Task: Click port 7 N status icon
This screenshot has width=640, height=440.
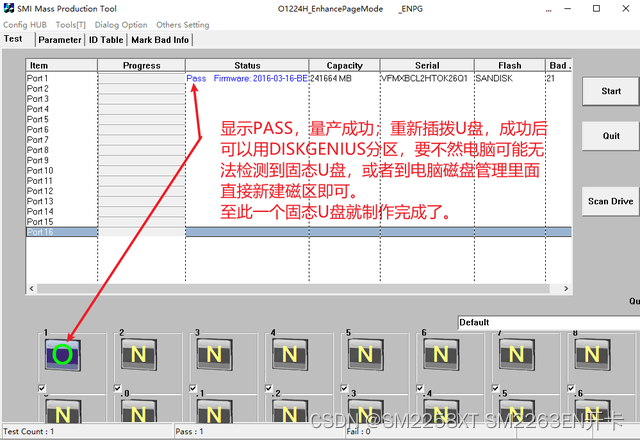Action: [x=516, y=354]
